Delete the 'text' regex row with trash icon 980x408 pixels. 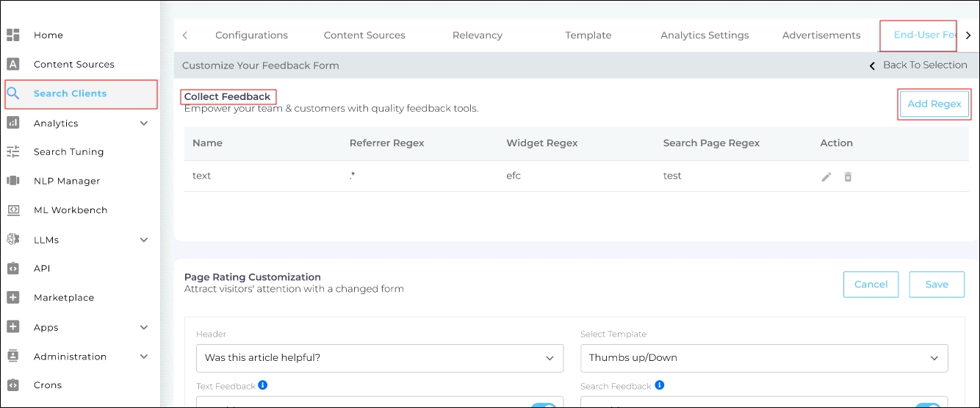[x=848, y=177]
